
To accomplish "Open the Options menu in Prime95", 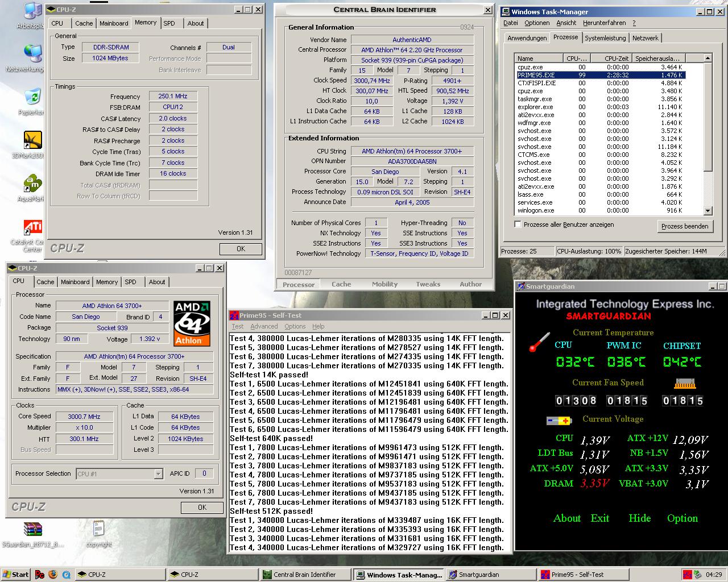I will click(x=295, y=326).
